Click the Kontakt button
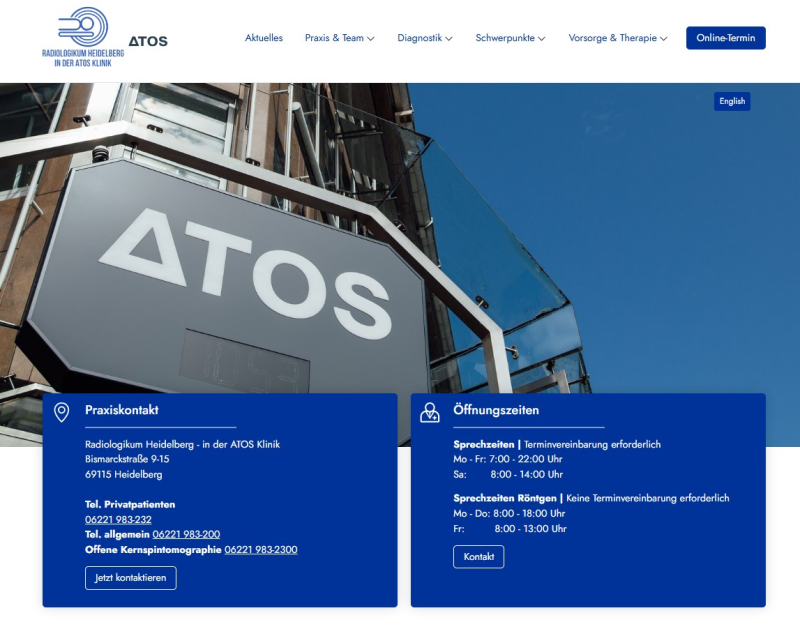Image resolution: width=800 pixels, height=629 pixels. (x=479, y=557)
